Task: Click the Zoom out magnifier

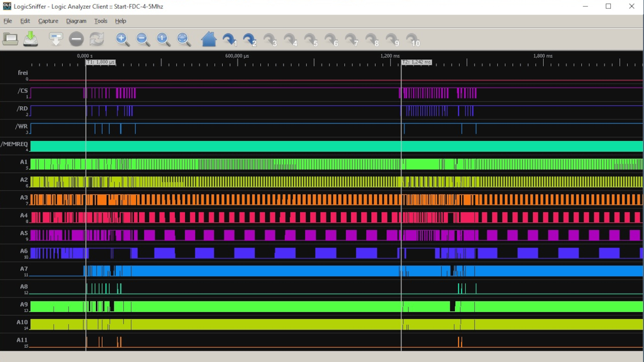Action: pyautogui.click(x=143, y=39)
